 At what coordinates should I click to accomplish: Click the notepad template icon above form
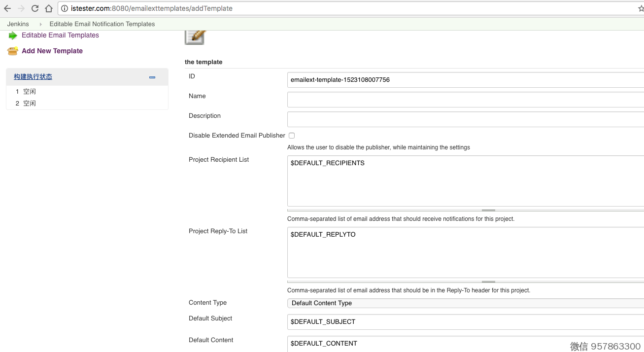pyautogui.click(x=195, y=37)
